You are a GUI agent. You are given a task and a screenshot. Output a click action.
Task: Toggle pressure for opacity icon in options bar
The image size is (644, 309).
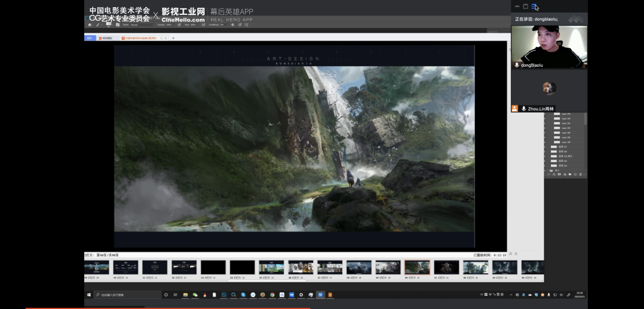click(x=179, y=24)
